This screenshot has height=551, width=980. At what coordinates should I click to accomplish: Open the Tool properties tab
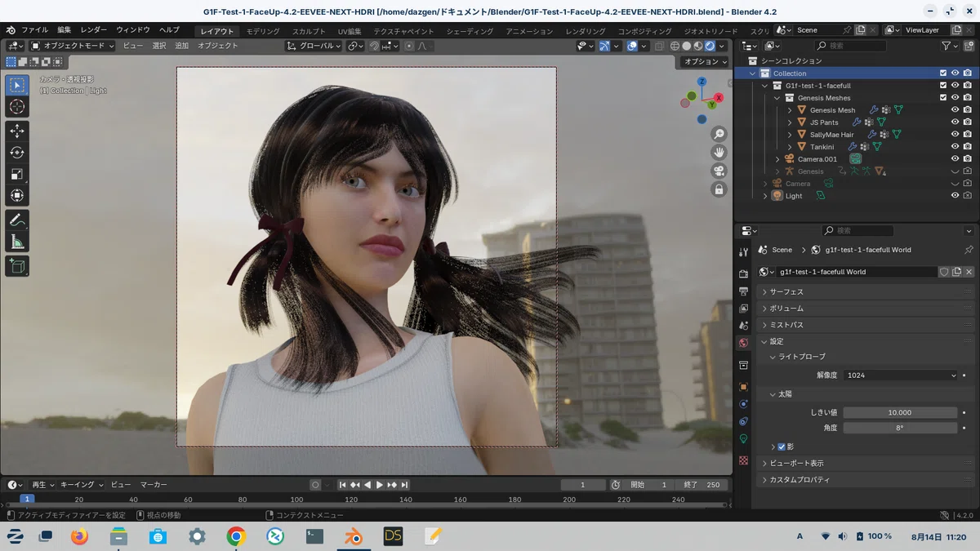click(x=743, y=252)
